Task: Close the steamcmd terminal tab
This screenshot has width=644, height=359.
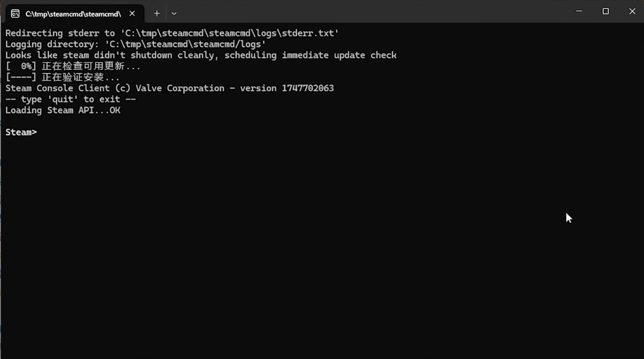Action: [x=132, y=13]
